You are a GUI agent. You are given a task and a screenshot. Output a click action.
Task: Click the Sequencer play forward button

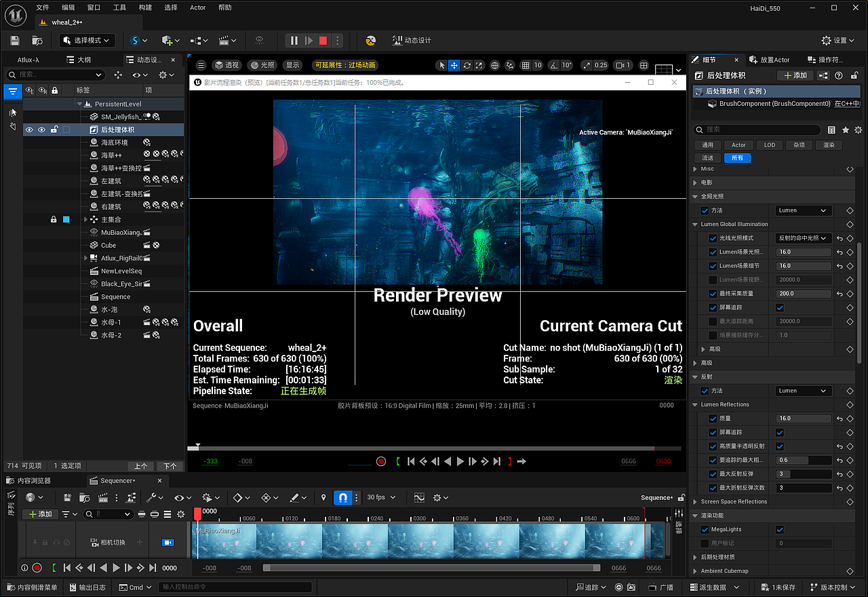(117, 568)
